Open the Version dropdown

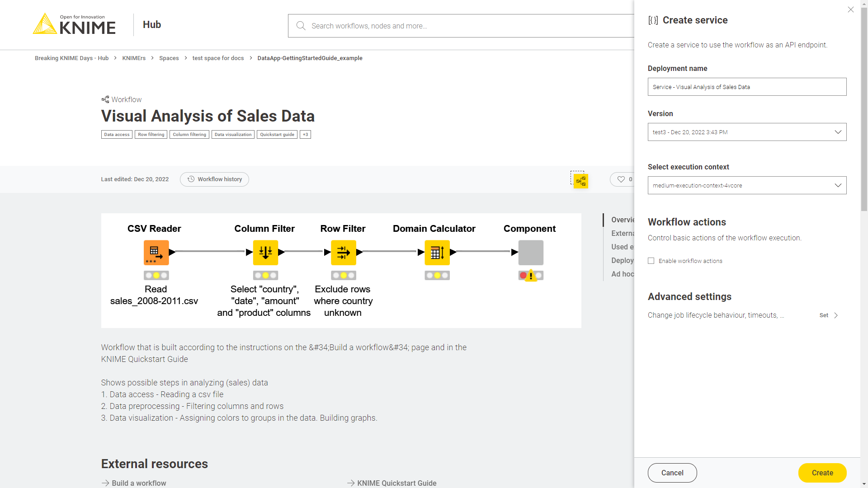pos(747,132)
